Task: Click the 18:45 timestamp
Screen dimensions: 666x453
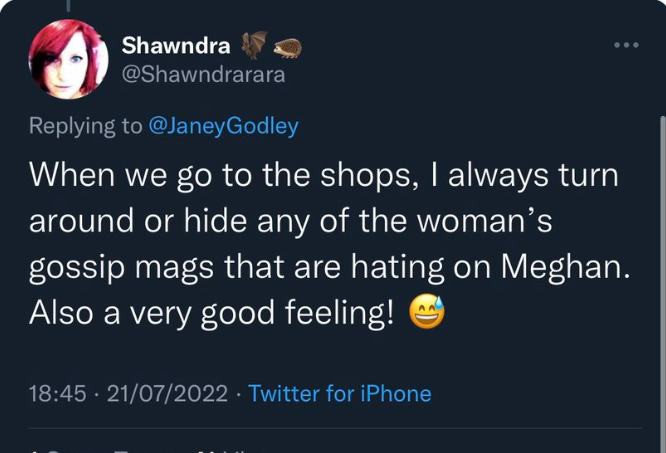Action: click(x=57, y=393)
